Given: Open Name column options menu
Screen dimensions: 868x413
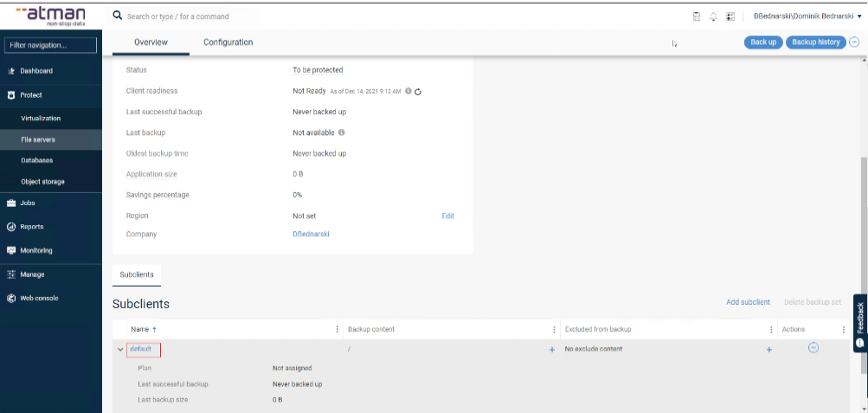Looking at the screenshot, I should [337, 330].
